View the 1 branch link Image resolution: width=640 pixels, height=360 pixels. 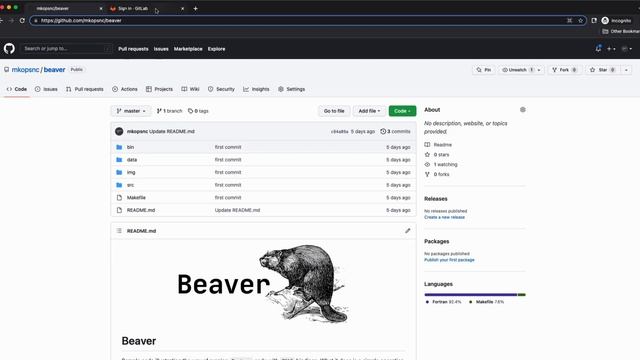click(169, 111)
